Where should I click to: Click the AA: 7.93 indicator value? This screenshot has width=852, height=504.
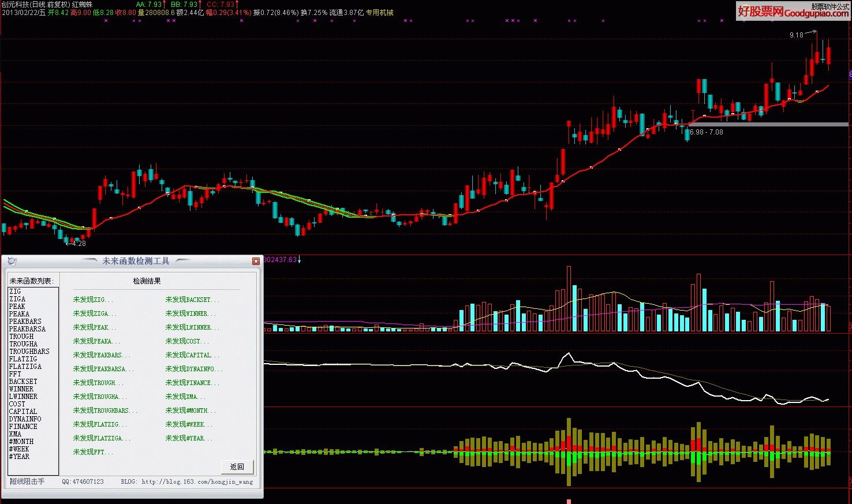[x=150, y=4]
